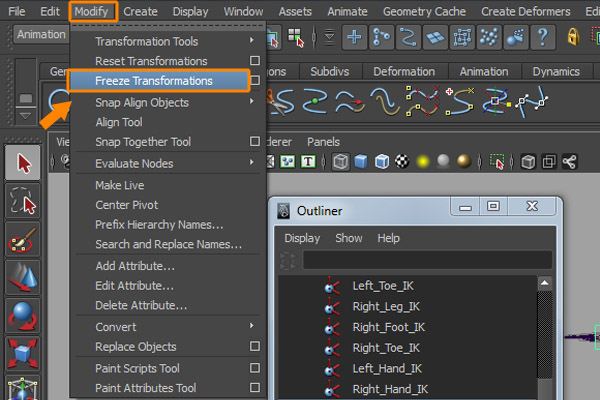Image resolution: width=600 pixels, height=400 pixels.
Task: Click the question mark help icon
Action: tap(543, 37)
